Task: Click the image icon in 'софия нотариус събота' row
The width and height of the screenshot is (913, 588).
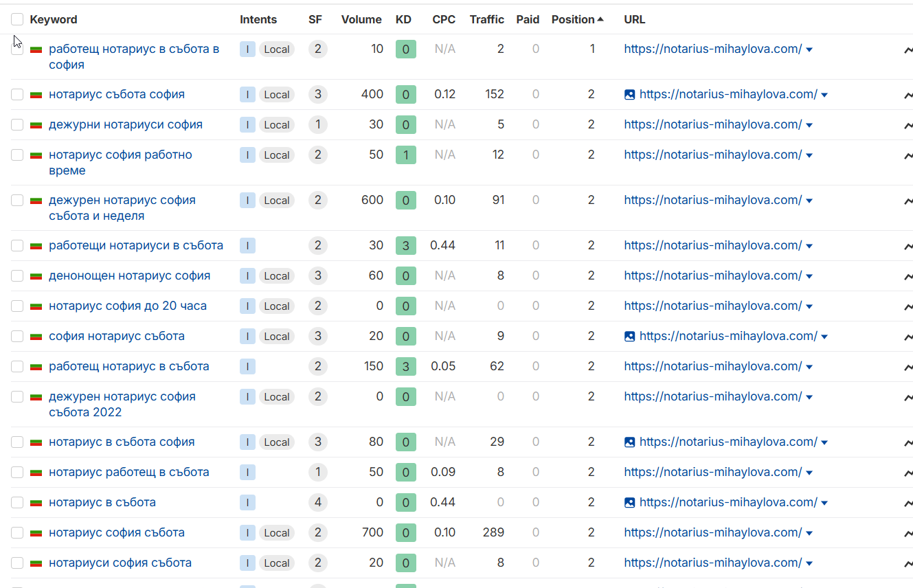Action: click(629, 337)
